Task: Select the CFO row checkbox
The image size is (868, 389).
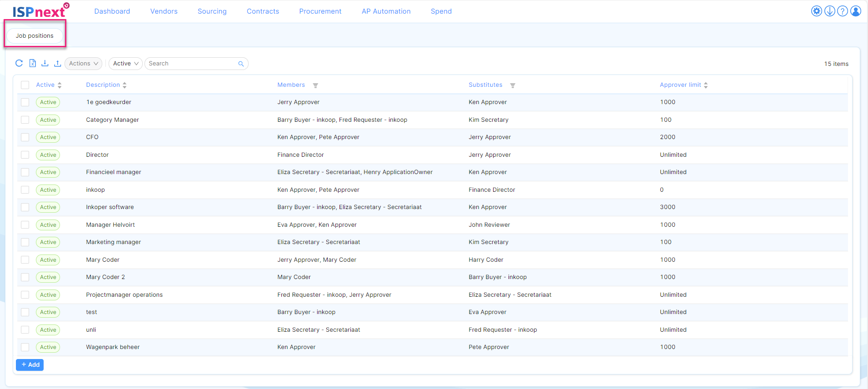Action: click(x=25, y=137)
